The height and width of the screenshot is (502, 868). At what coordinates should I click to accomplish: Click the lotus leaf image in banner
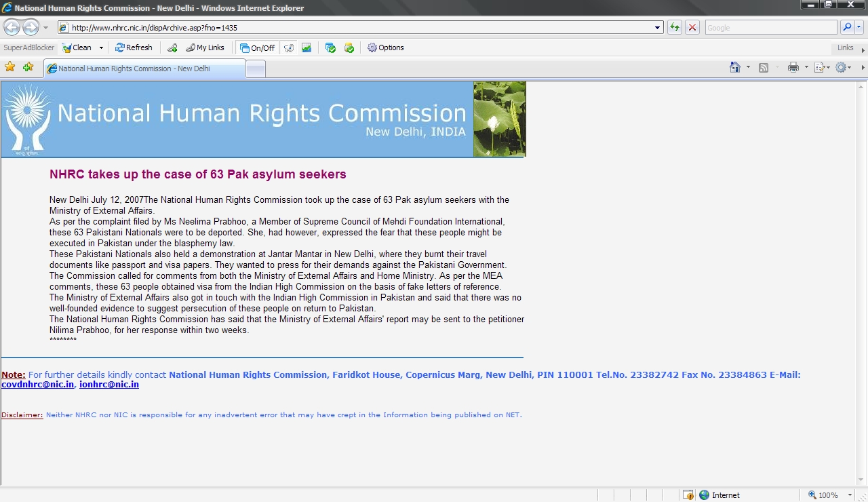(x=500, y=119)
